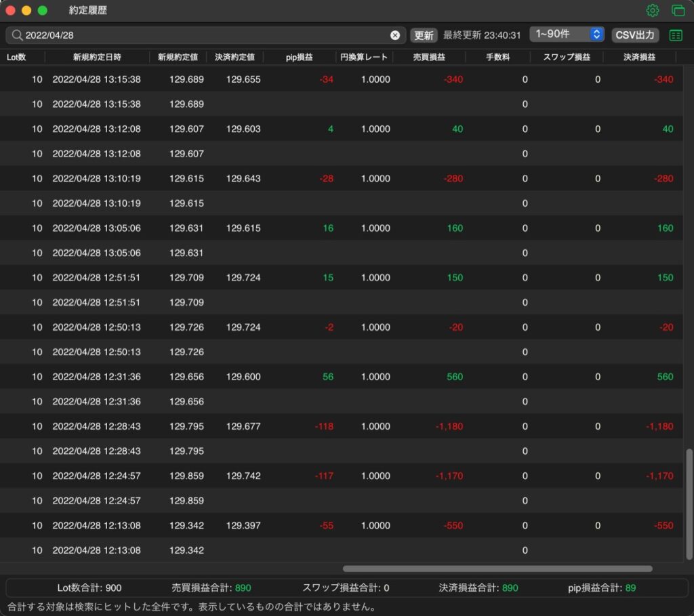
Task: Click the スワップ損益 column header
Action: (x=567, y=57)
